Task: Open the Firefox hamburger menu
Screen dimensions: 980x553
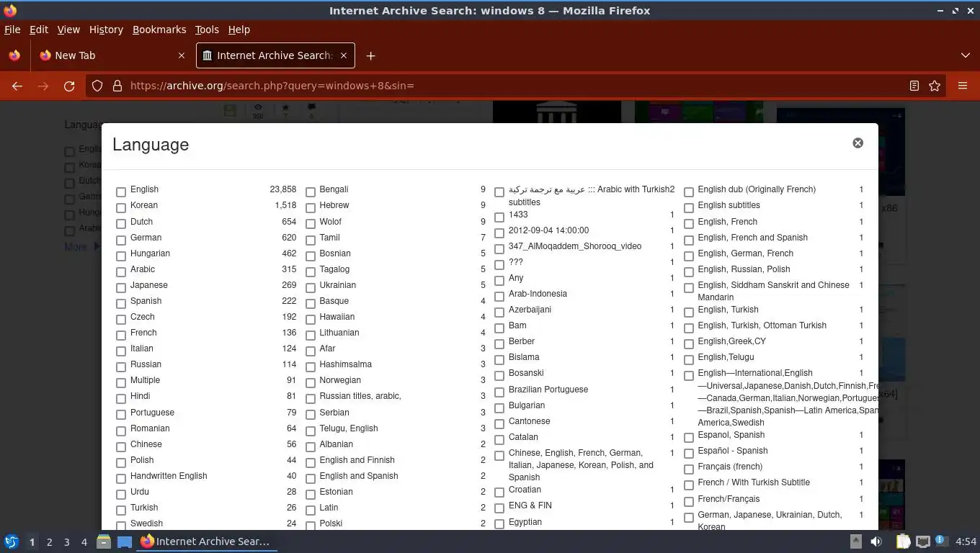Action: point(963,86)
